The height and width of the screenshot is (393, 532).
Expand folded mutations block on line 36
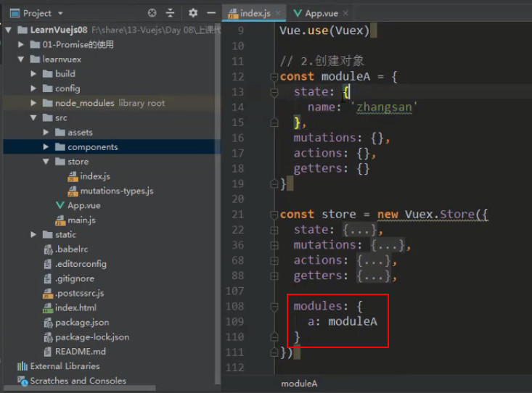click(x=274, y=245)
